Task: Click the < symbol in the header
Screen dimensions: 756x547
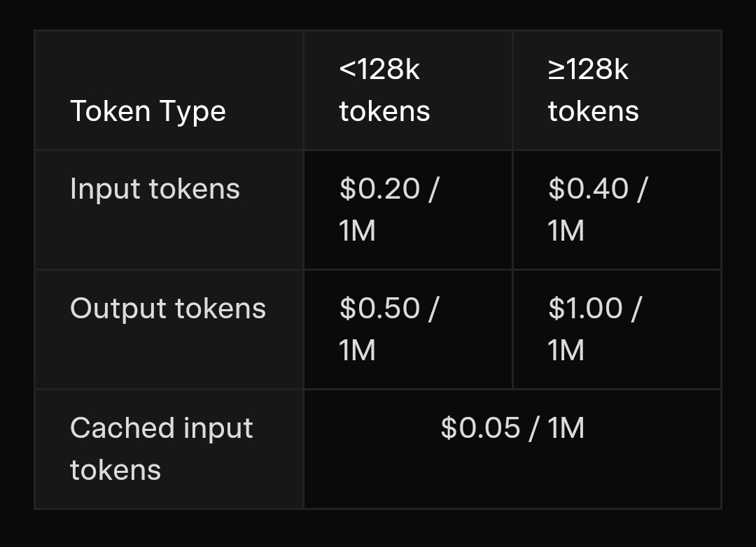Action: 346,70
